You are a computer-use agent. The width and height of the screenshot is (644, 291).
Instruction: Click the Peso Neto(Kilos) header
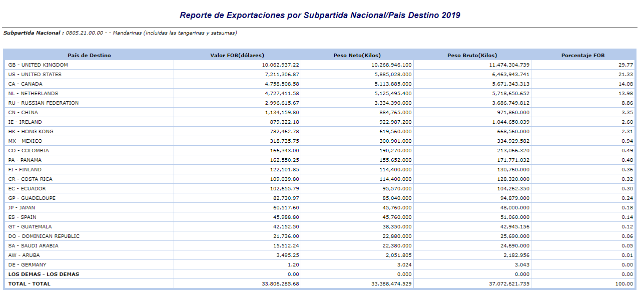click(x=357, y=55)
